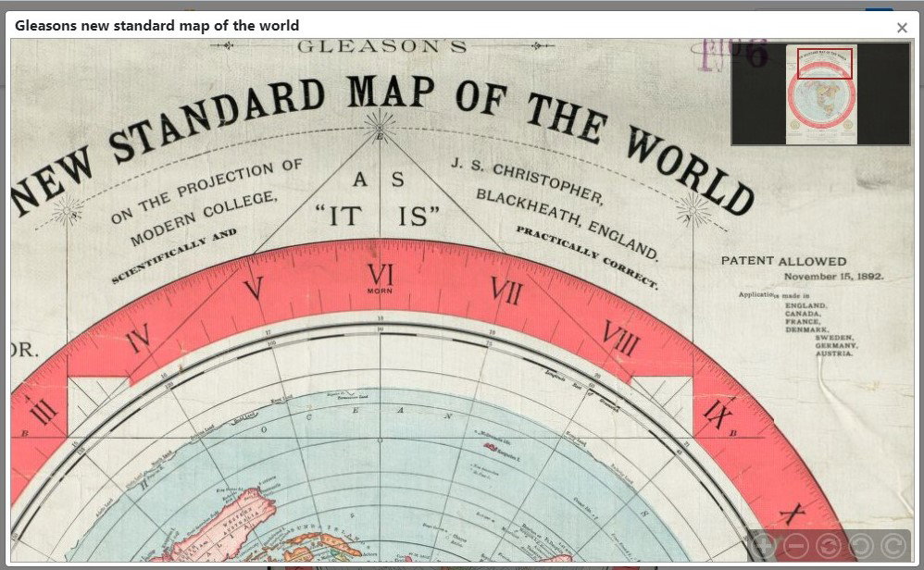Click the 'VI MORN' numeral on red band
The image size is (924, 570).
coord(381,278)
